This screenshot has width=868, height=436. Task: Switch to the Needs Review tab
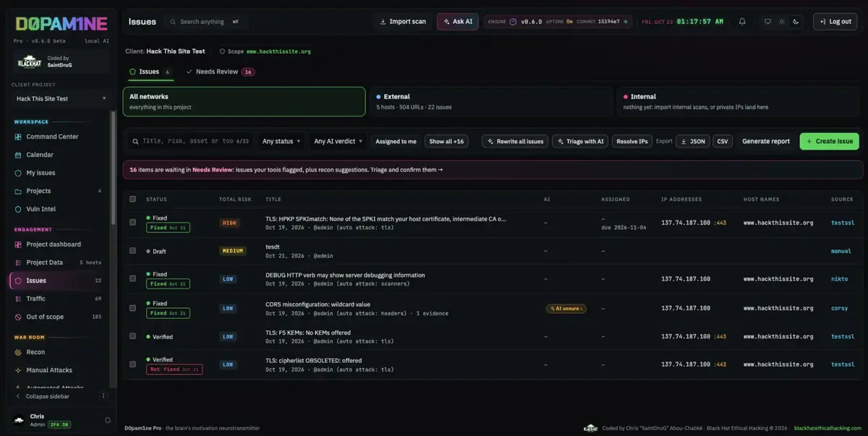[x=219, y=72]
